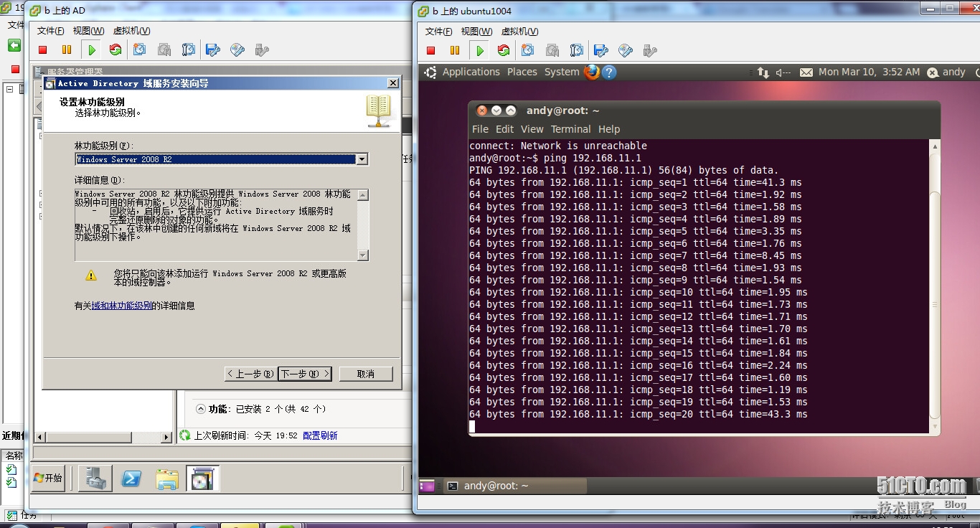Click power off (red stop) in AD window toolbar
The image size is (980, 528).
coord(43,50)
